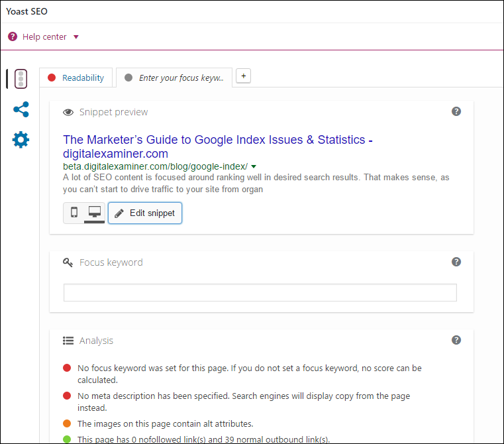Screen dimensions: 504x444
Task: Click the snippet meta description text
Action: coord(256,183)
